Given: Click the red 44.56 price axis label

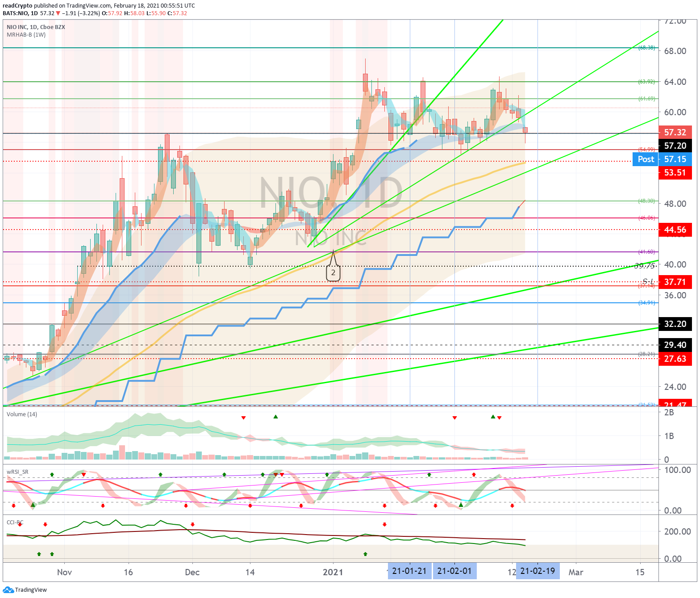Looking at the screenshot, I should click(675, 230).
